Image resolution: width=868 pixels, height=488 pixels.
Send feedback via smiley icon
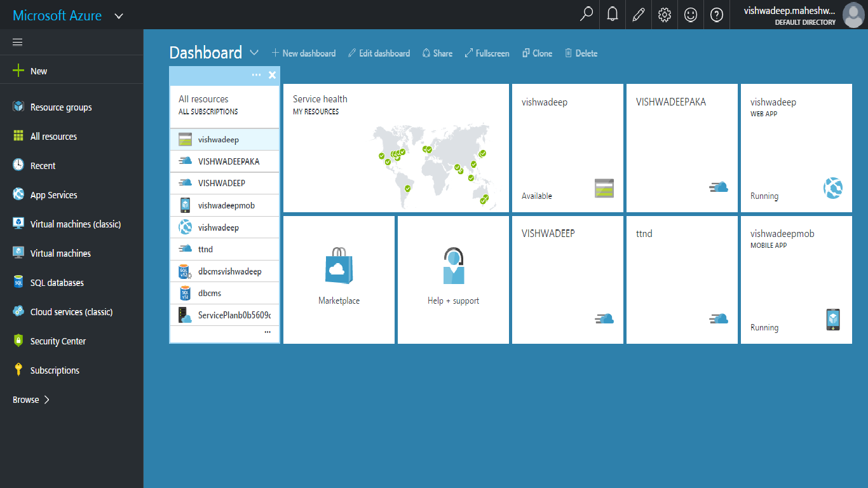point(691,15)
